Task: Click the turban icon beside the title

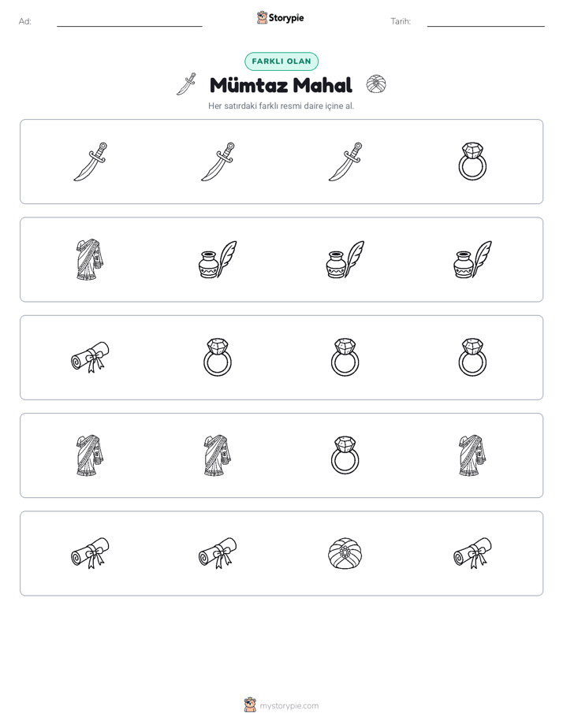Action: tap(376, 84)
